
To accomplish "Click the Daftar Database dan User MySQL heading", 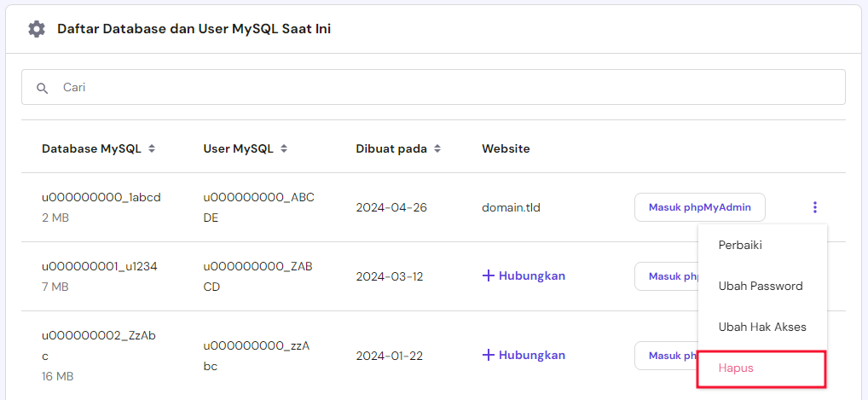I will [x=194, y=29].
